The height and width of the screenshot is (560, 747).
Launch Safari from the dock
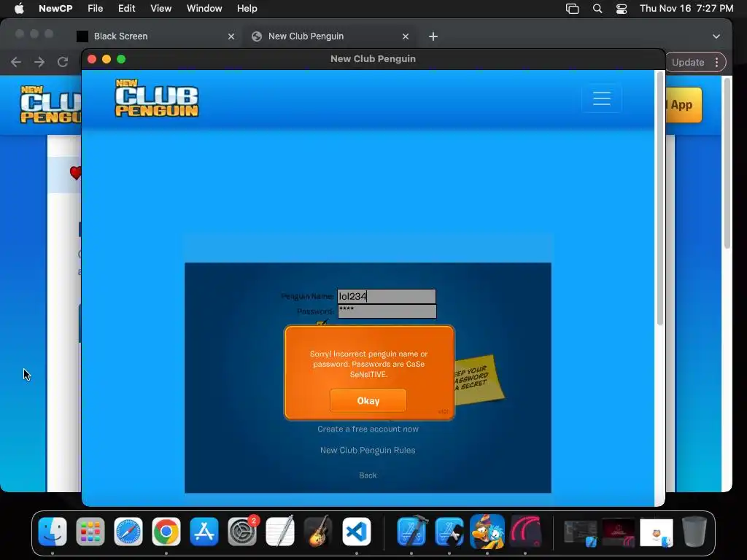click(128, 532)
